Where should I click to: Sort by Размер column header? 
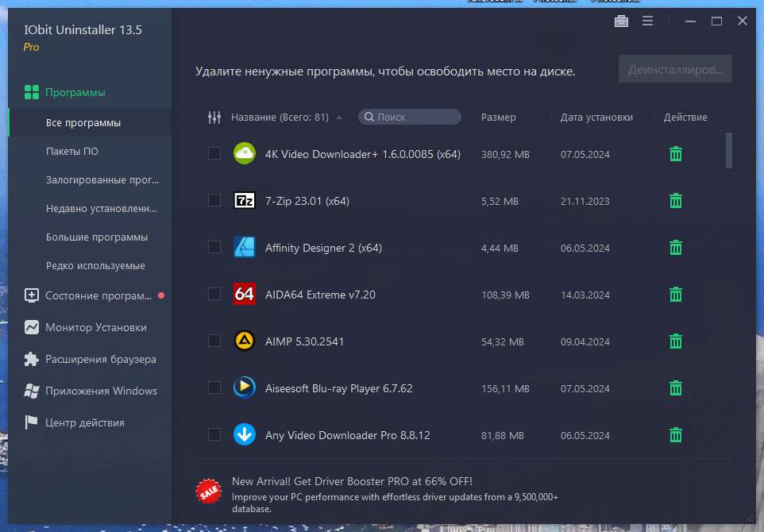coord(499,118)
